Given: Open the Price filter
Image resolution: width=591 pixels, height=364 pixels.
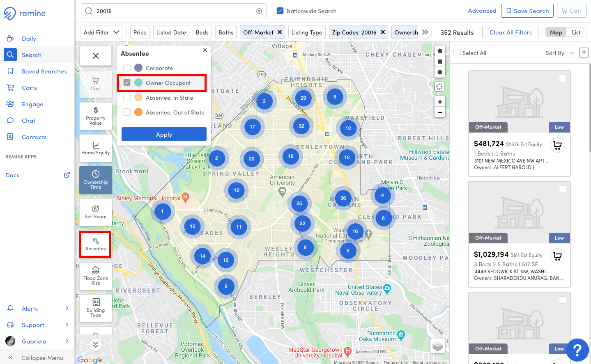Looking at the screenshot, I should click(140, 32).
